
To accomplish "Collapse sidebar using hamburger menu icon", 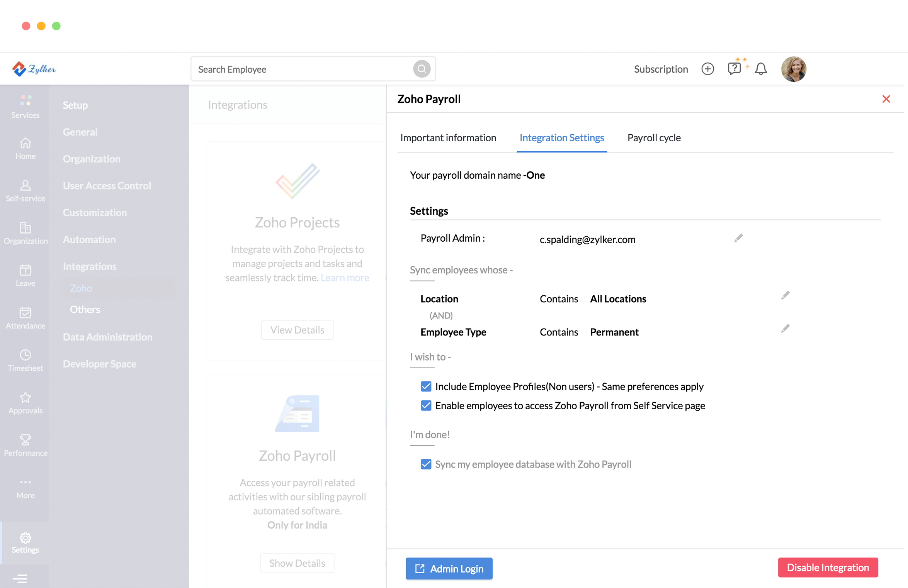I will (x=20, y=578).
